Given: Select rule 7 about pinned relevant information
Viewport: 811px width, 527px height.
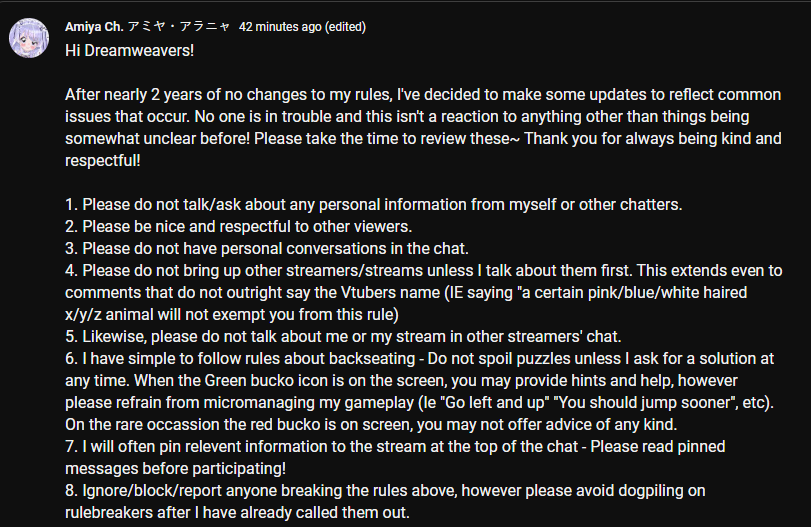Looking at the screenshot, I should (395, 446).
